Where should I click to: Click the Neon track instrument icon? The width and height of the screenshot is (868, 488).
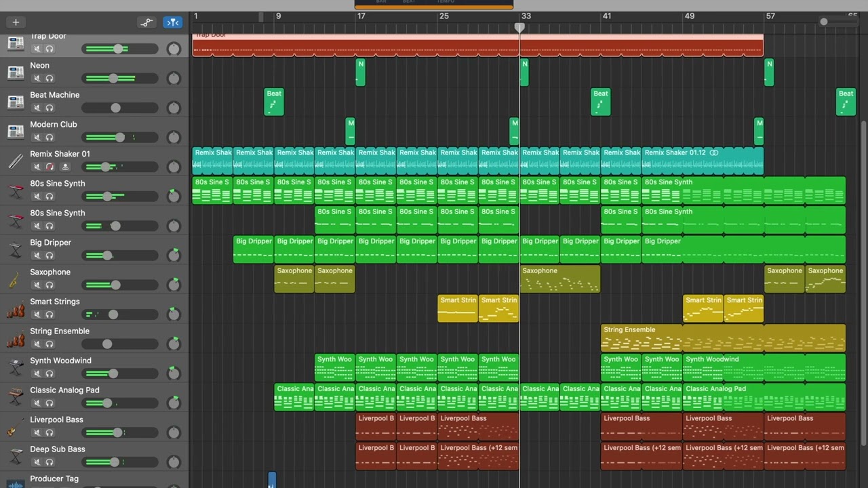pyautogui.click(x=16, y=73)
